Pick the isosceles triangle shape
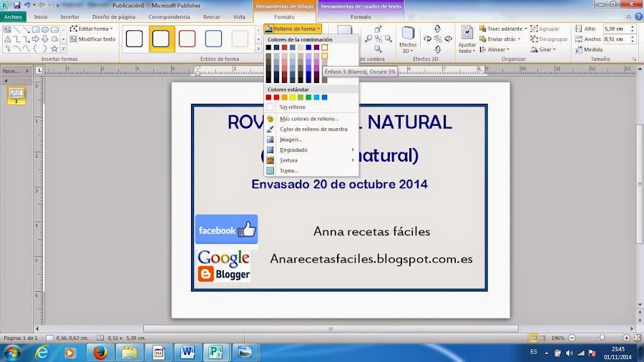Viewport: 644px width, 362px height. [7, 39]
